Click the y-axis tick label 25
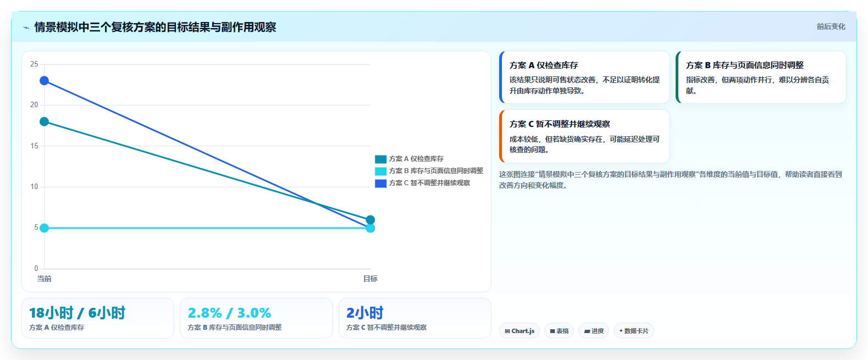Viewport: 868px width, 360px height. [34, 64]
